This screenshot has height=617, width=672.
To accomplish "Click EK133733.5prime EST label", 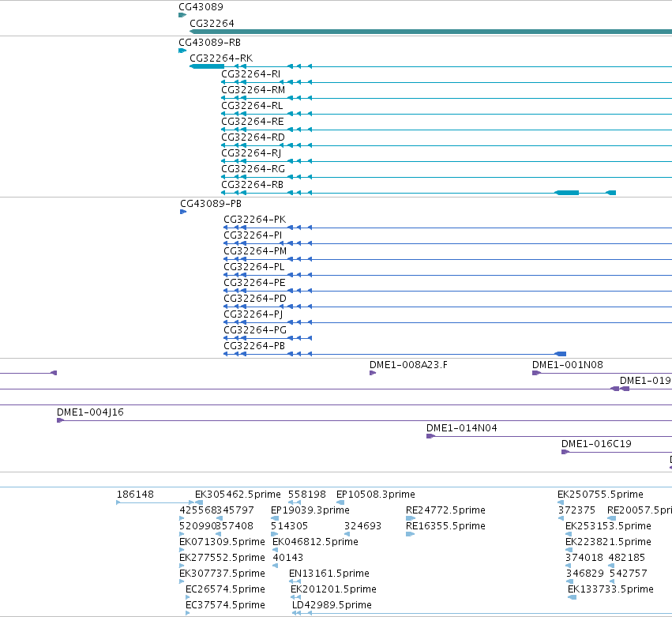I will (x=610, y=589).
